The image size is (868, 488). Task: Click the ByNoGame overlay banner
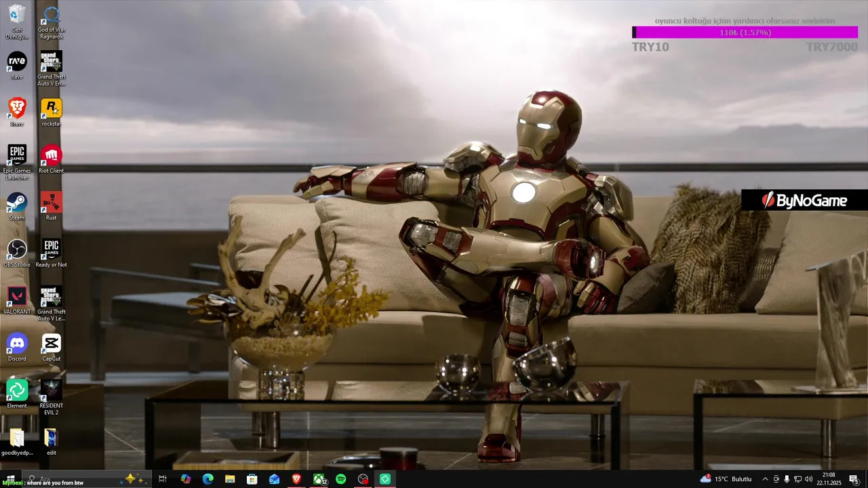pyautogui.click(x=804, y=200)
